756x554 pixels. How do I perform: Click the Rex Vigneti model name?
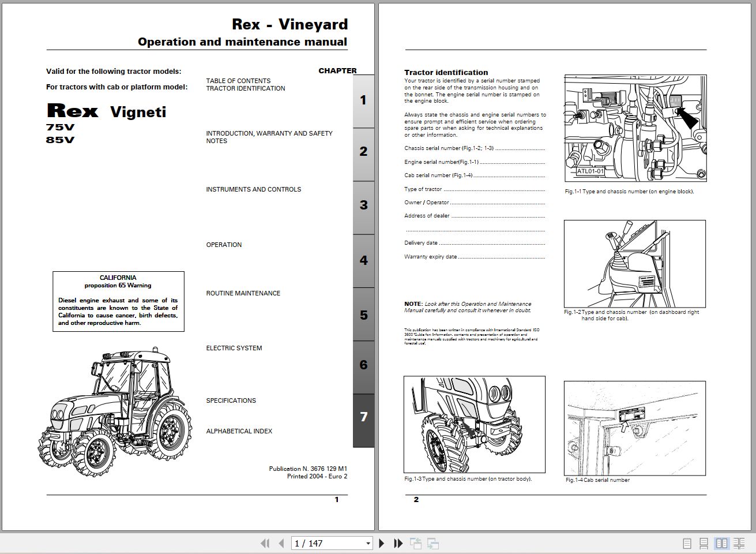pos(107,111)
